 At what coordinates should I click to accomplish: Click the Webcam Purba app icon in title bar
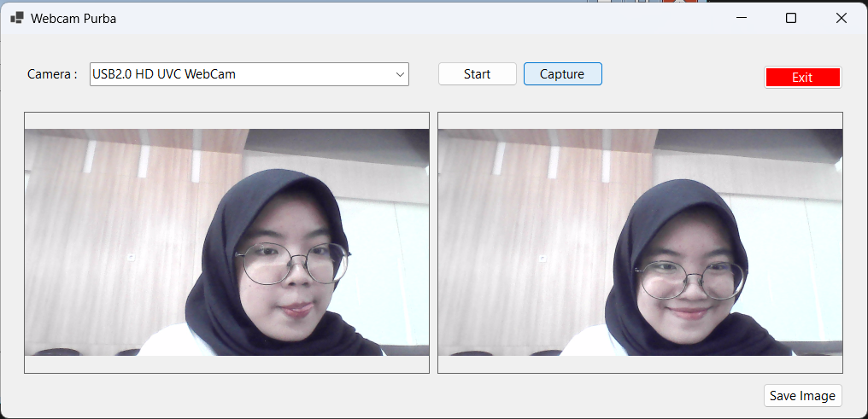point(17,18)
